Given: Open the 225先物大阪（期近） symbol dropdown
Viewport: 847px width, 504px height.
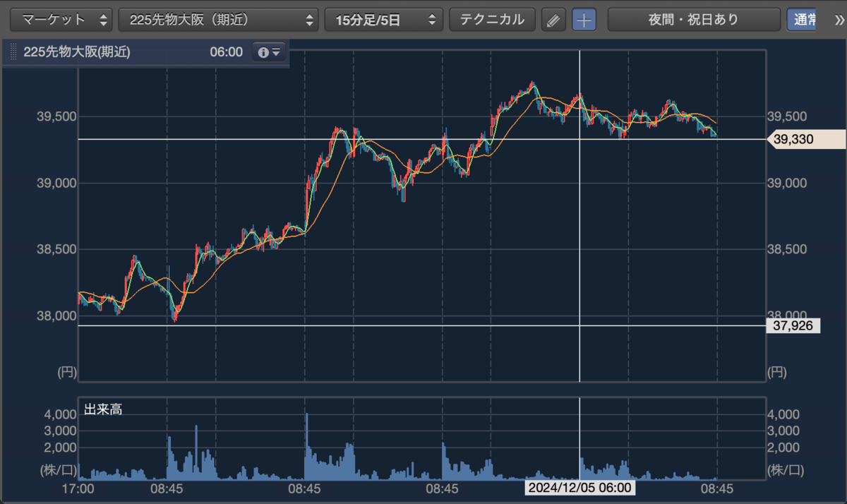Looking at the screenshot, I should pos(219,20).
